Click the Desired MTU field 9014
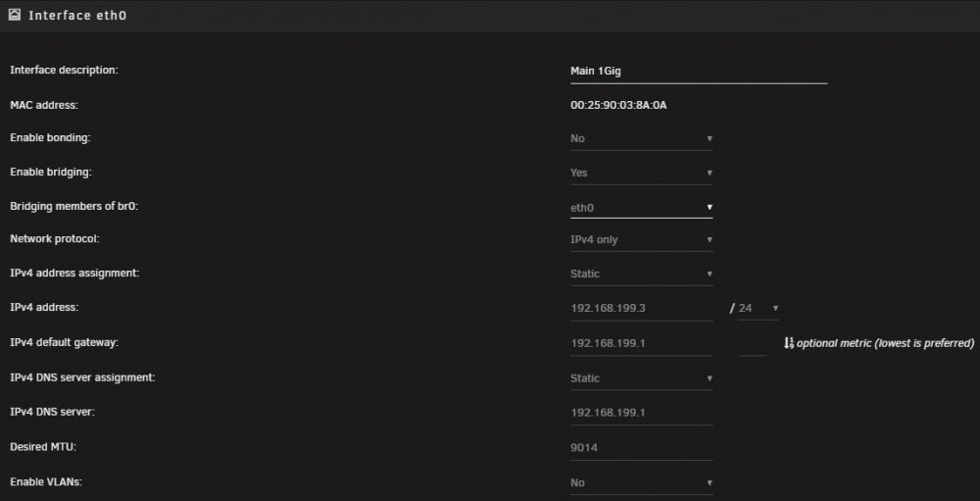 tap(641, 448)
